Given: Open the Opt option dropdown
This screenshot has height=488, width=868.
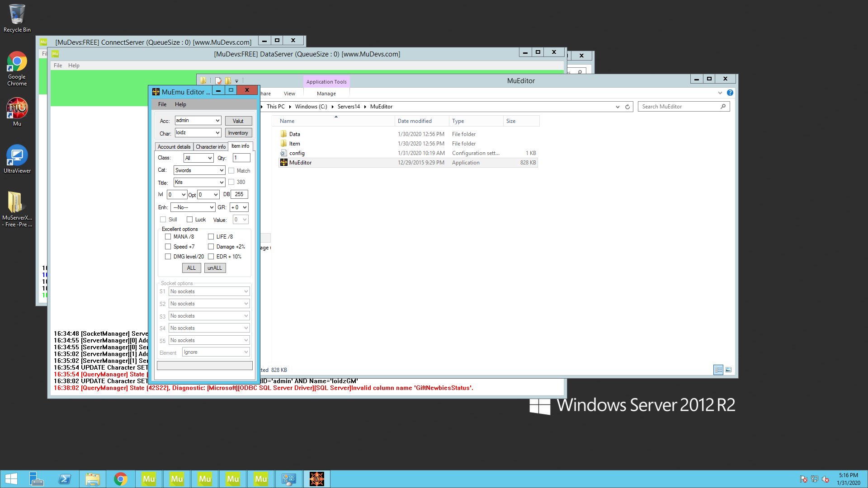Looking at the screenshot, I should coord(208,195).
